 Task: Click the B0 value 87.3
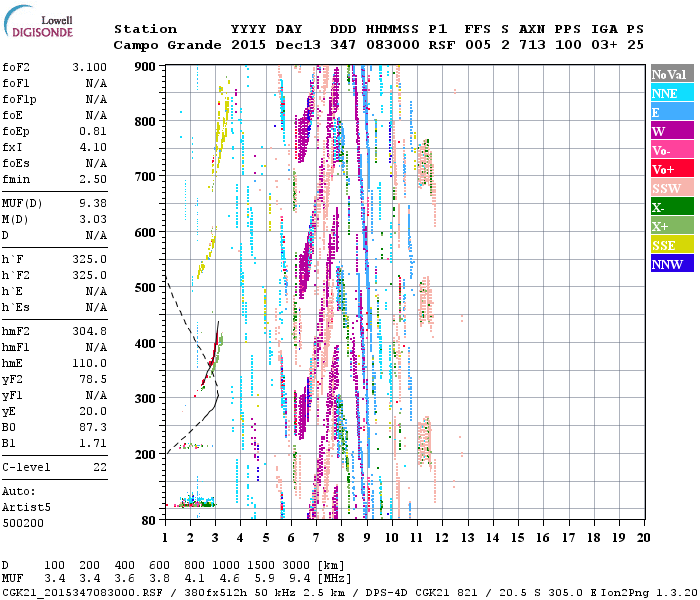coord(93,427)
